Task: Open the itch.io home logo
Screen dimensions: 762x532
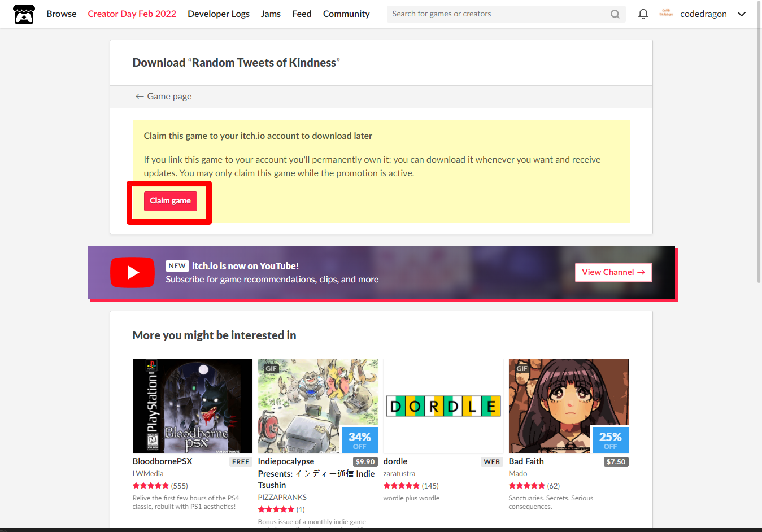Action: (x=24, y=14)
